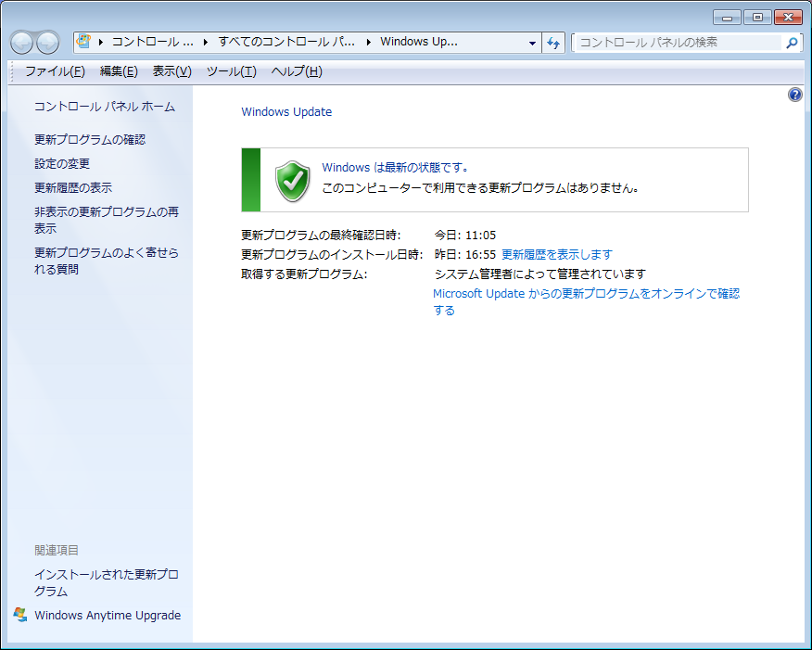
Task: Click the 更新プログラムの確認 link
Action: click(90, 140)
